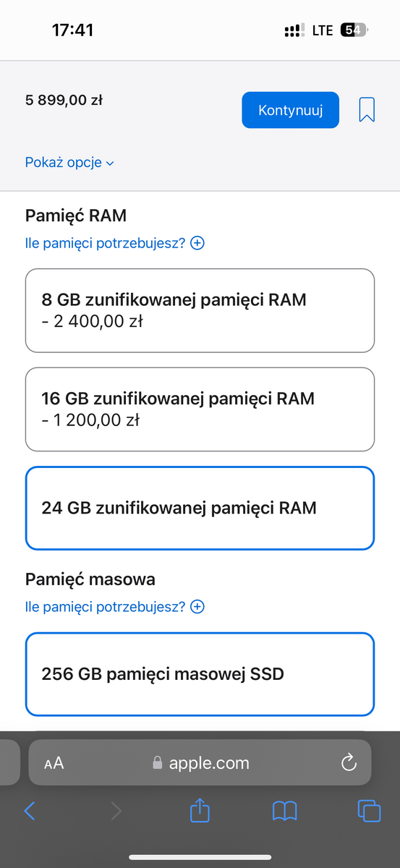Open Safari bookmarks book icon
Screen dimensions: 400x868
tap(284, 810)
